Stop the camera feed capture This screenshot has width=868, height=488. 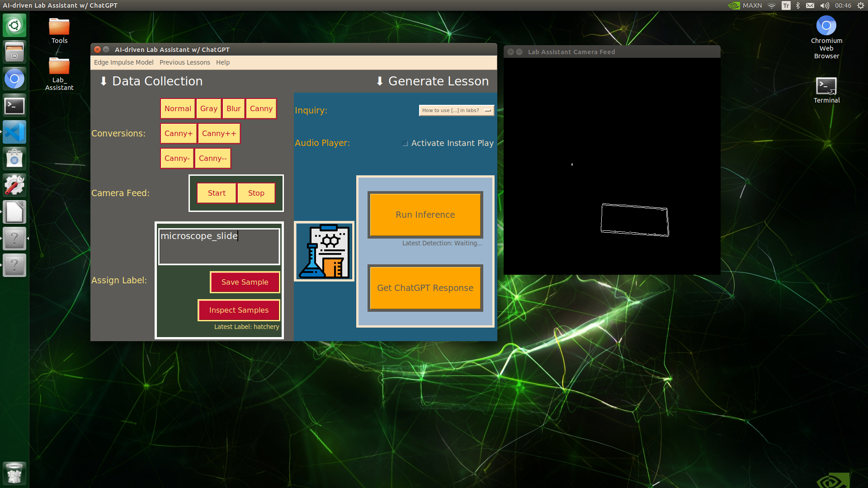pos(255,193)
